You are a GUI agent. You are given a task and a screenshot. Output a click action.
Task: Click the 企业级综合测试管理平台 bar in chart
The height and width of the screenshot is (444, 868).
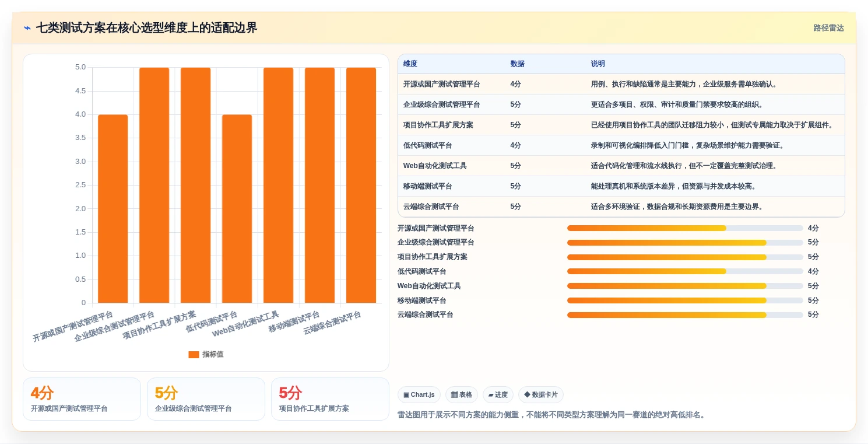coord(154,185)
